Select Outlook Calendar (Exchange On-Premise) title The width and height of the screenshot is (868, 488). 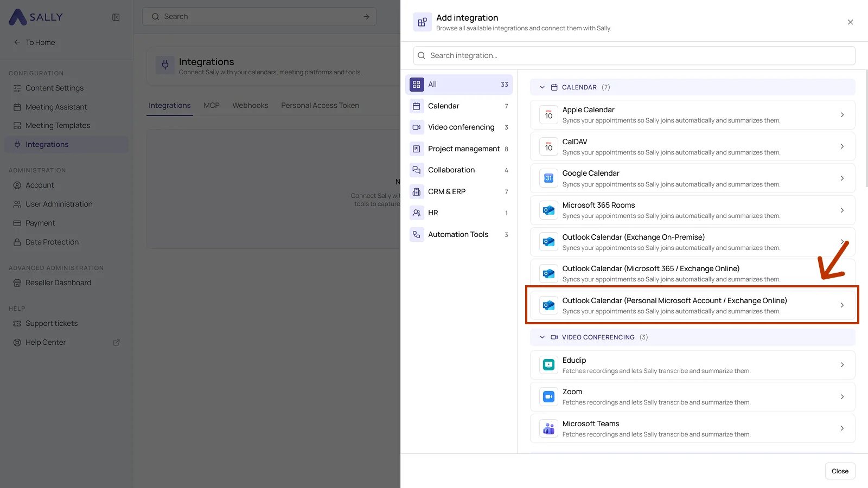pyautogui.click(x=633, y=237)
